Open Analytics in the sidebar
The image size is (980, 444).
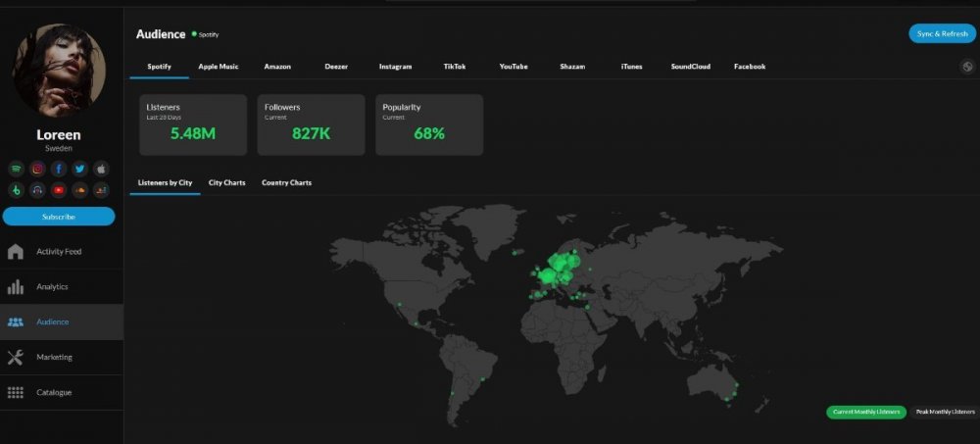pyautogui.click(x=53, y=287)
